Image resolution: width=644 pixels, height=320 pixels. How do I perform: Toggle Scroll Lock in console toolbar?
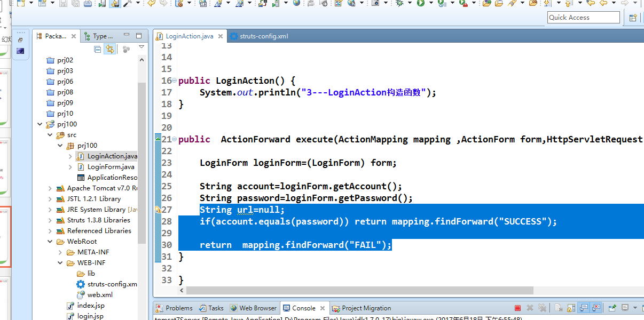[x=571, y=308]
